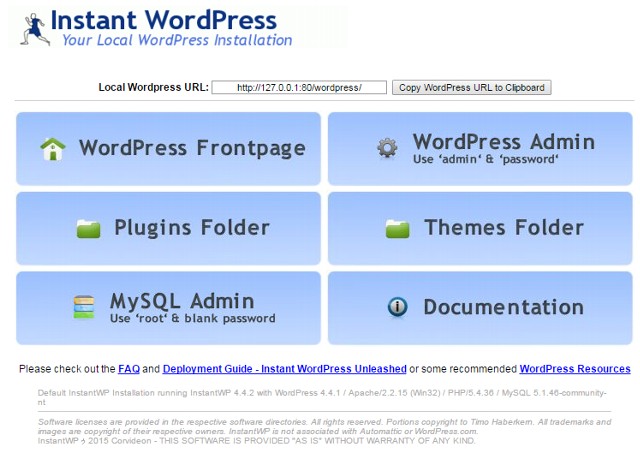Click the database stack icon beside MySQL Admin
This screenshot has height=457, width=640.
(84, 307)
